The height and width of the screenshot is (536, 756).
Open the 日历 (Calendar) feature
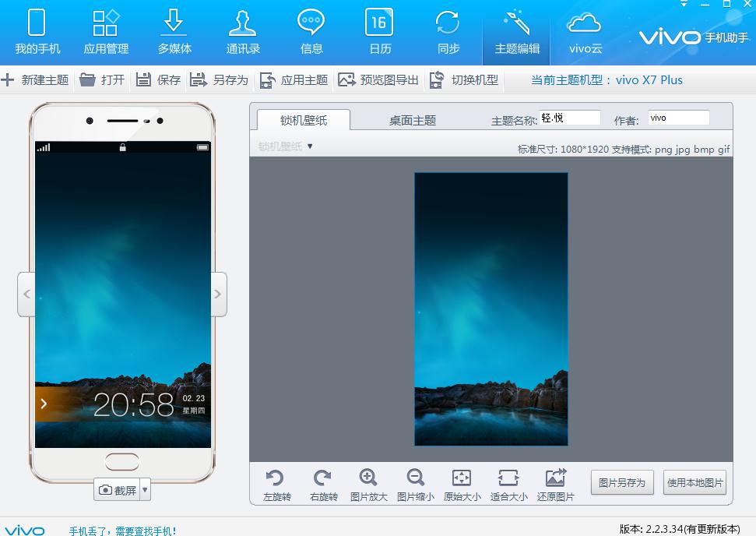click(379, 30)
